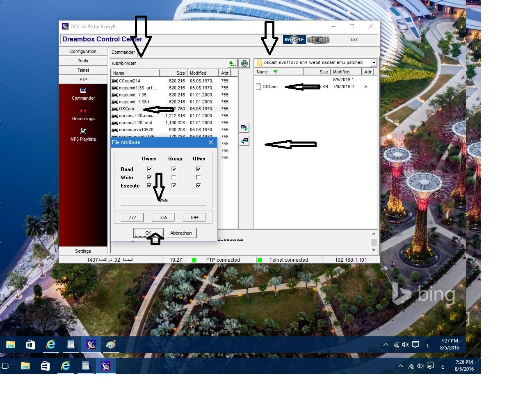Toggle Owner Write permission checkbox
The height and width of the screenshot is (420, 525).
click(x=149, y=177)
